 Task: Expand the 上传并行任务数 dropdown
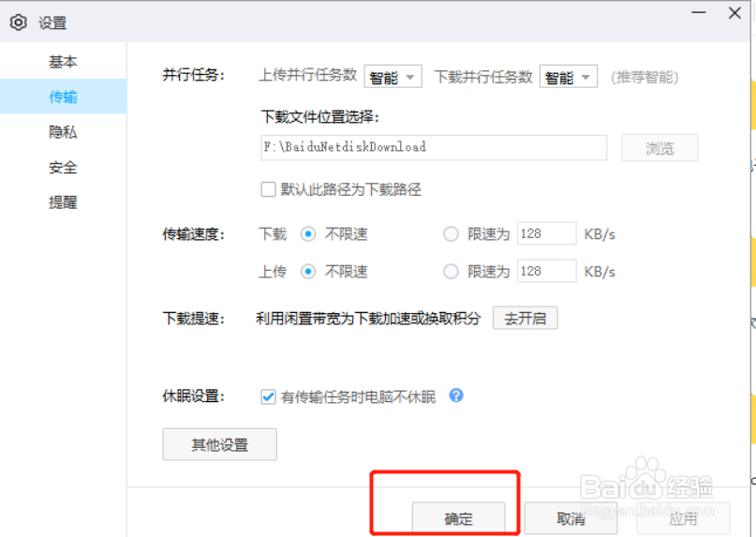coord(393,77)
